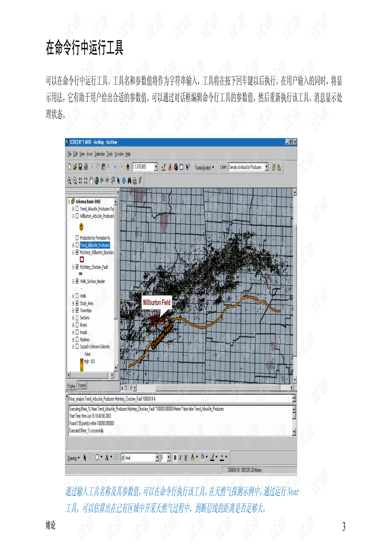Select the Pan hand tool
The width and height of the screenshot is (392, 554).
(91, 180)
